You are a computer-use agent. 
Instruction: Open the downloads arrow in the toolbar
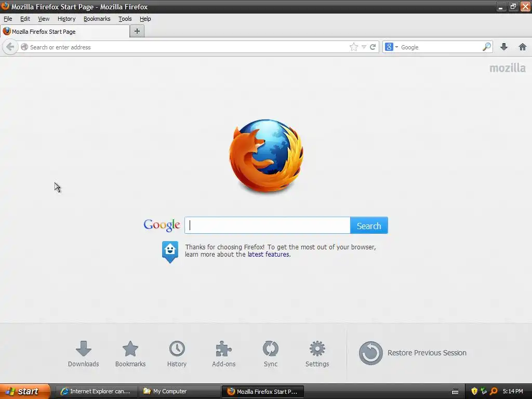(x=504, y=47)
